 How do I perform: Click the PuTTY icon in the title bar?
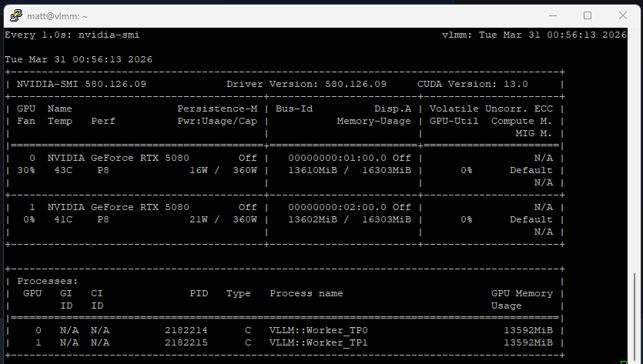pos(16,15)
